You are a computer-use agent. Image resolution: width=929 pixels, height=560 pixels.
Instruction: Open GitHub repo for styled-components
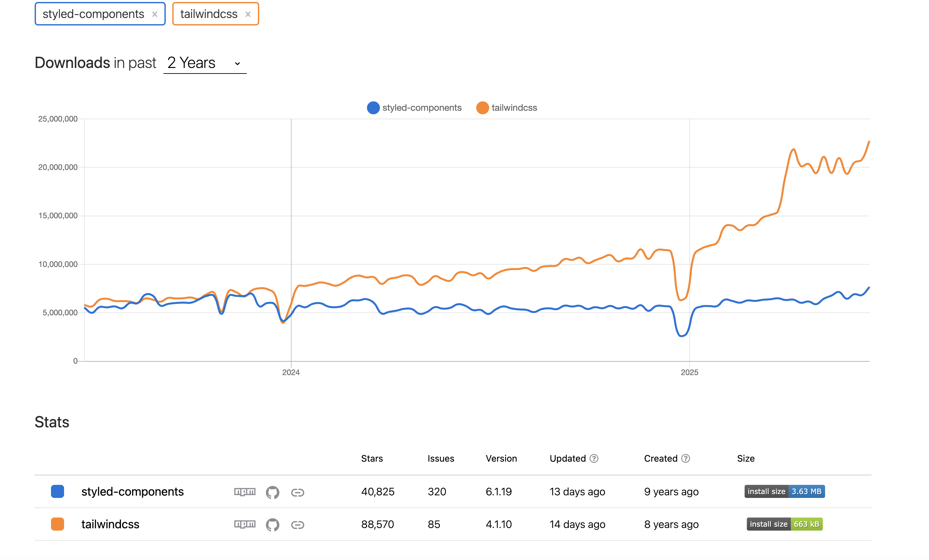pyautogui.click(x=272, y=492)
